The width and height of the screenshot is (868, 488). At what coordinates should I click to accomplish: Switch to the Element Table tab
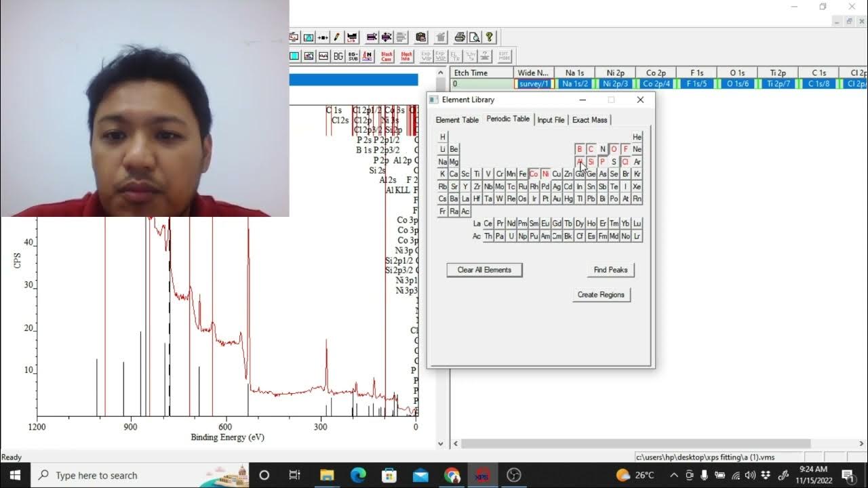click(x=457, y=120)
